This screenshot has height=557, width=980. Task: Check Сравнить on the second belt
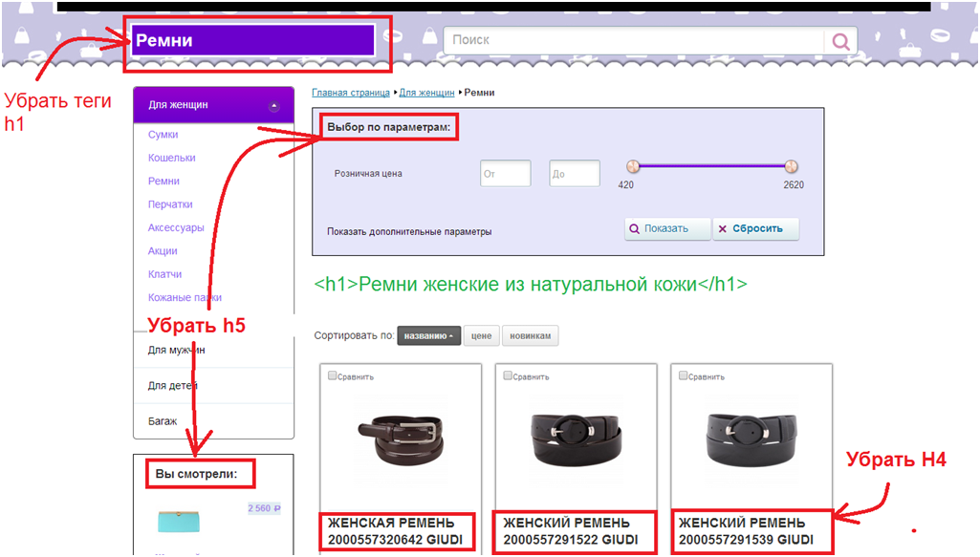click(x=509, y=375)
